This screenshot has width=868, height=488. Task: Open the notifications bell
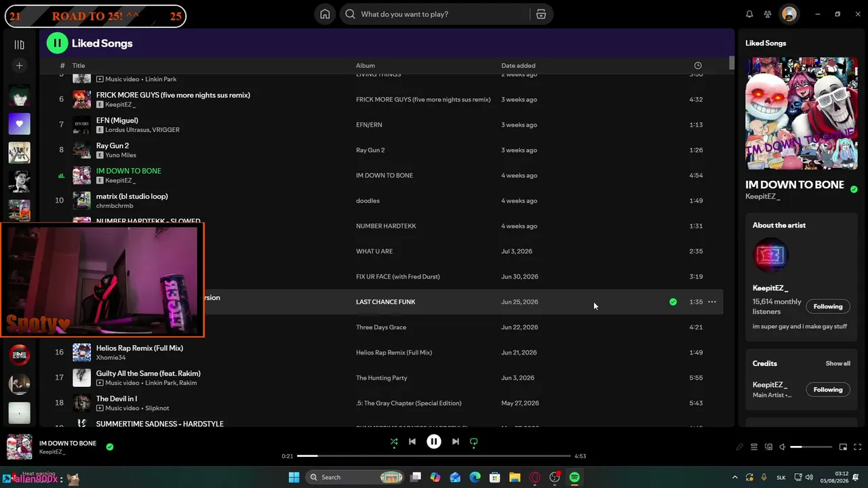tap(749, 14)
